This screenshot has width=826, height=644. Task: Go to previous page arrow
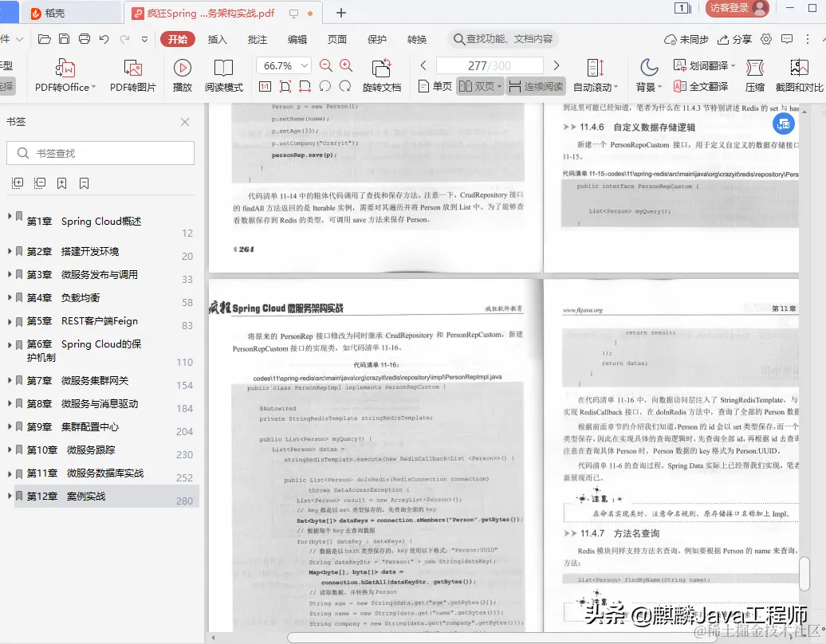[x=423, y=65]
